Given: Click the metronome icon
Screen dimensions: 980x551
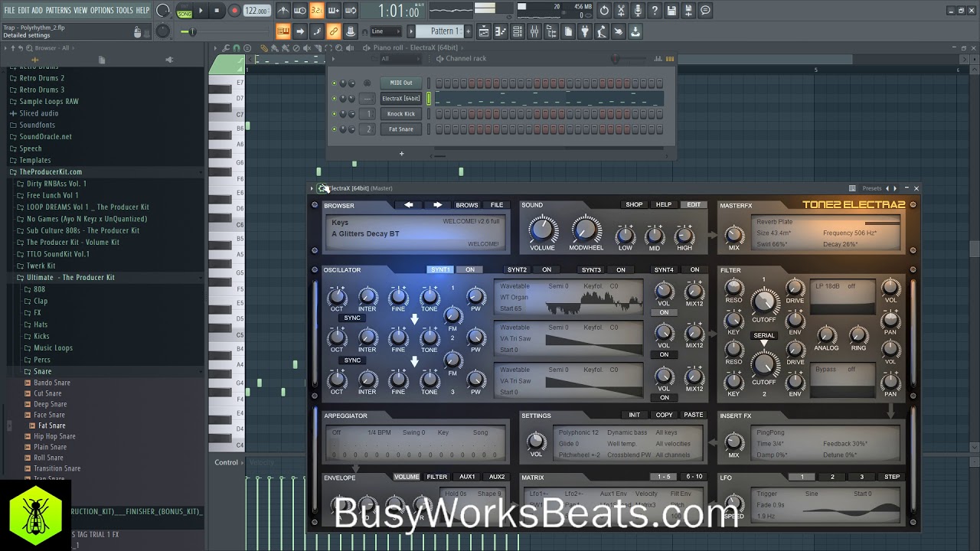Looking at the screenshot, I should [283, 11].
